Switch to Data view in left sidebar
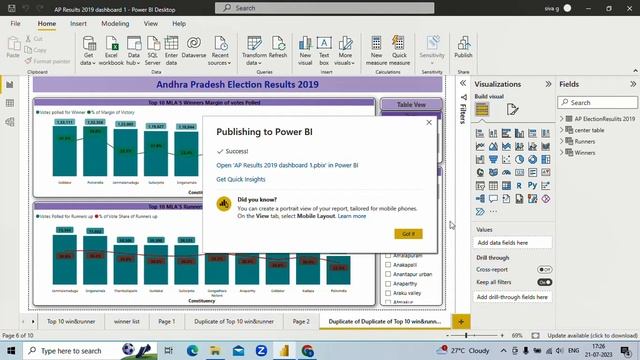This screenshot has height=360, width=640. pos(10,103)
